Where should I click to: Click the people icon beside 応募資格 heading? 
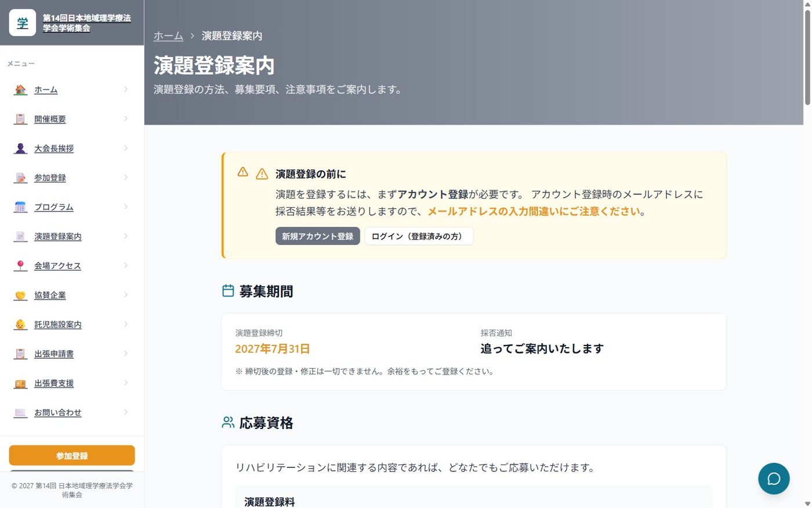point(228,422)
